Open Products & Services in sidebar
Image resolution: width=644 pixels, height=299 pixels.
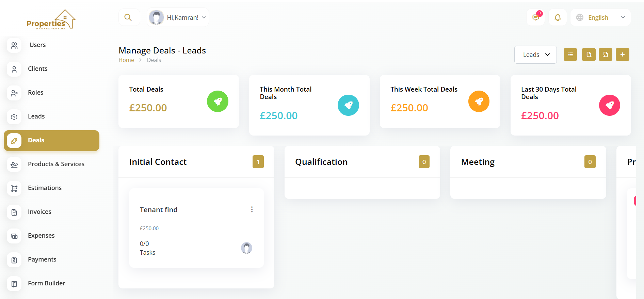point(56,164)
